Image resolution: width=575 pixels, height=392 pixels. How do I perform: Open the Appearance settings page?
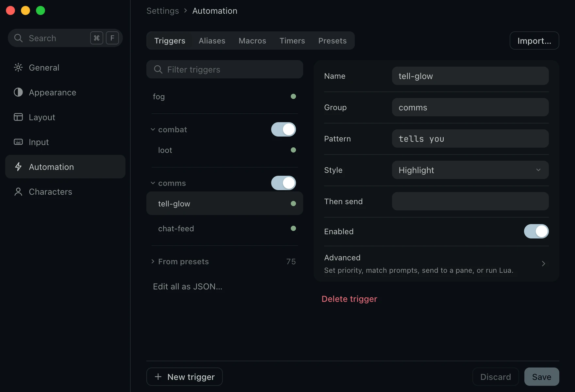coord(65,92)
